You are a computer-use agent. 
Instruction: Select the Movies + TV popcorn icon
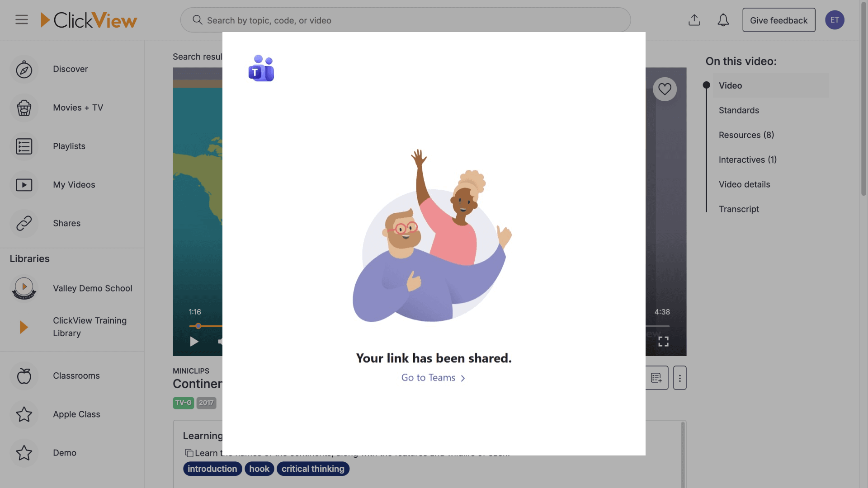pos(24,108)
